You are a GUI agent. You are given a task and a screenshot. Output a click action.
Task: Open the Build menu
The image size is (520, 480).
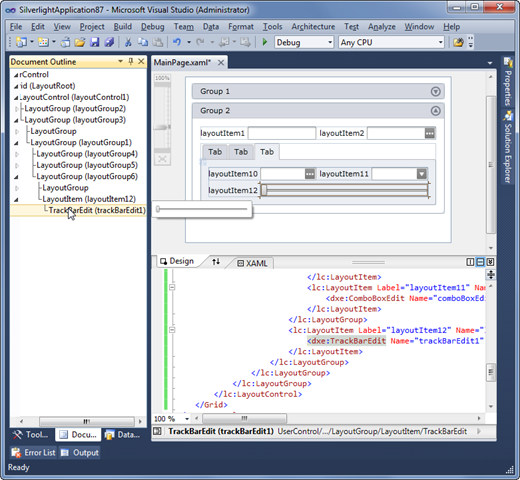pyautogui.click(x=123, y=27)
